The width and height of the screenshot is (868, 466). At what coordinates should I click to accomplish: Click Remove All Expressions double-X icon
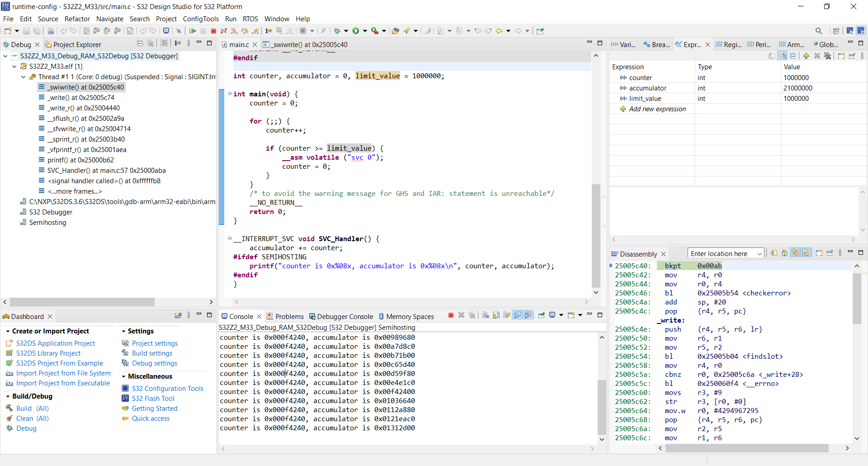pos(827,56)
